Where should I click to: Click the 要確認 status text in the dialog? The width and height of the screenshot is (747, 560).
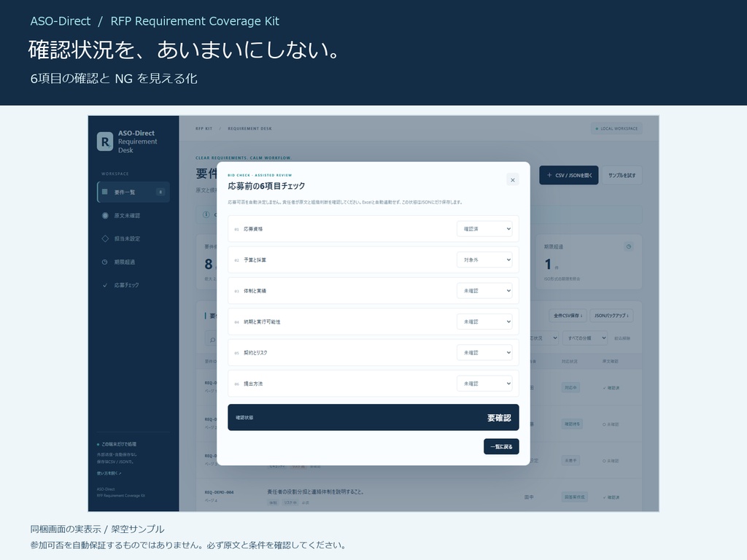point(499,418)
